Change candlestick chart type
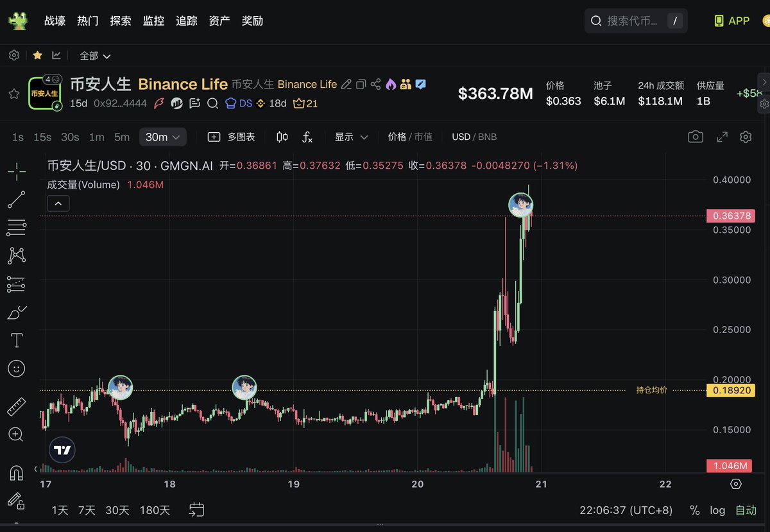This screenshot has width=770, height=532. tap(282, 137)
